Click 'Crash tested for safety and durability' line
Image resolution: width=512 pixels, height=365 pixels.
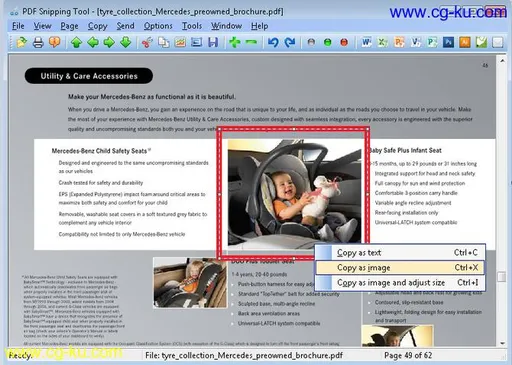[x=101, y=183]
